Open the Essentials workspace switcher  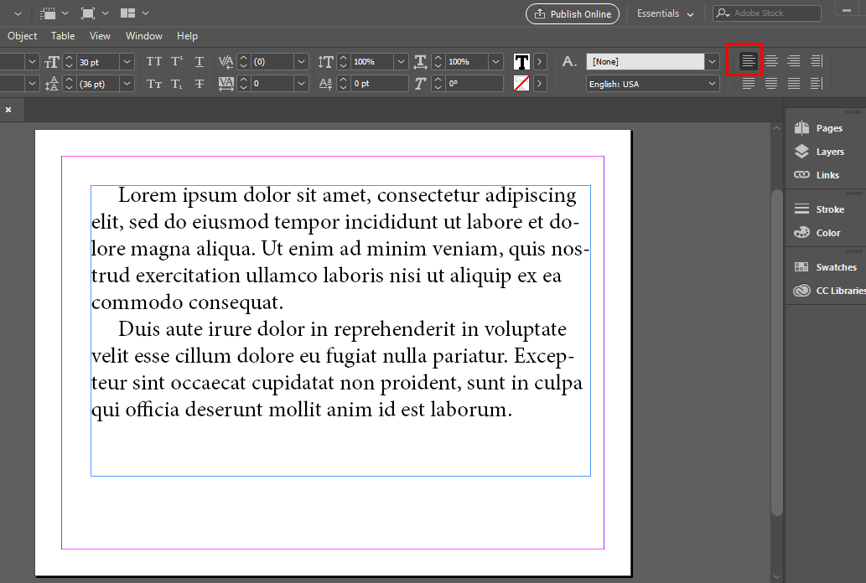665,14
